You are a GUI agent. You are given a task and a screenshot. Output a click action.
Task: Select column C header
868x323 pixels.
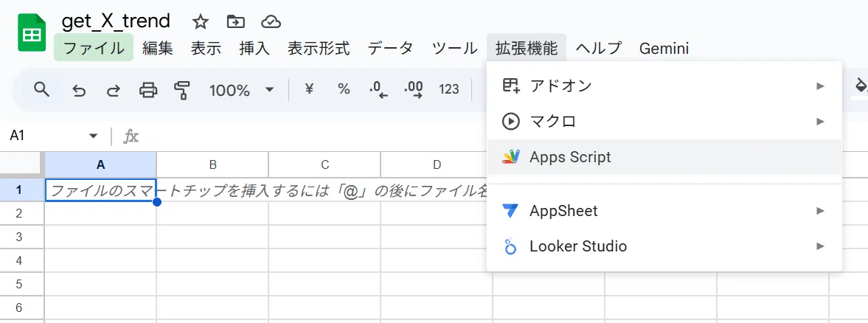click(x=325, y=165)
